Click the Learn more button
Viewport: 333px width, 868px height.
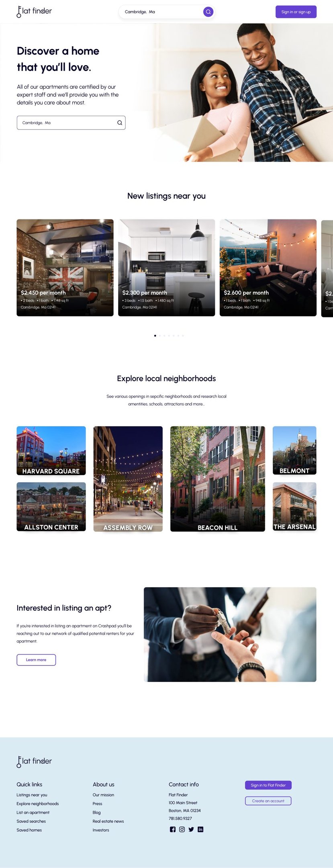[36, 660]
